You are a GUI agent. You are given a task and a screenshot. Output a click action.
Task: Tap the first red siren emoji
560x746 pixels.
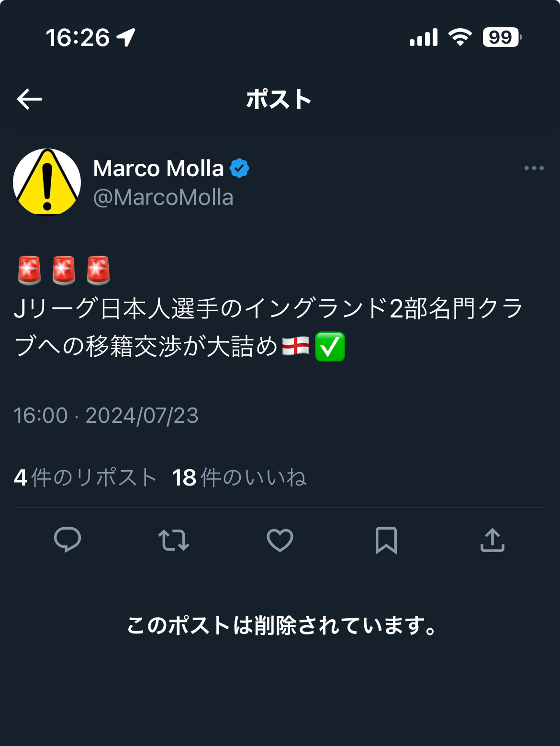[x=29, y=270]
